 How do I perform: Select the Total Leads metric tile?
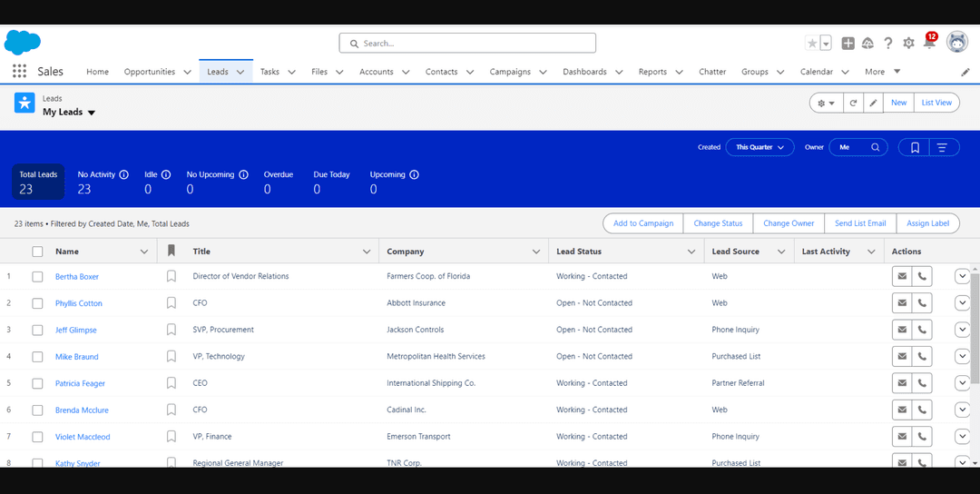[38, 182]
